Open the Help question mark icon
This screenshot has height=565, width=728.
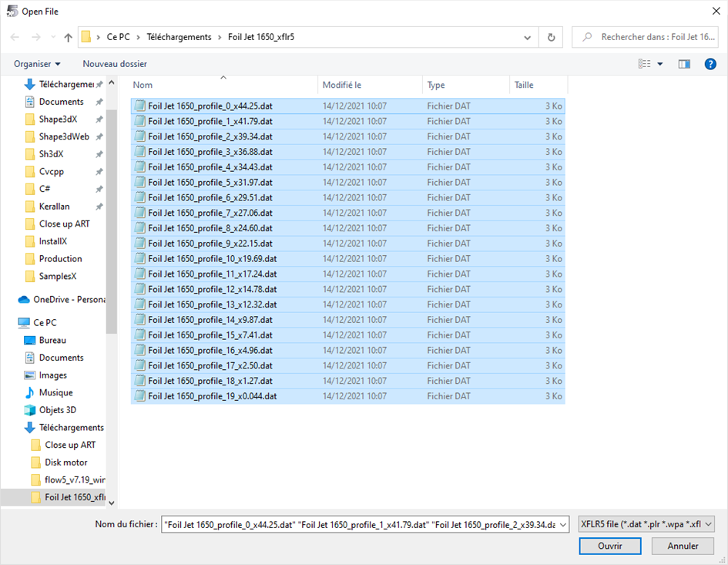click(710, 64)
